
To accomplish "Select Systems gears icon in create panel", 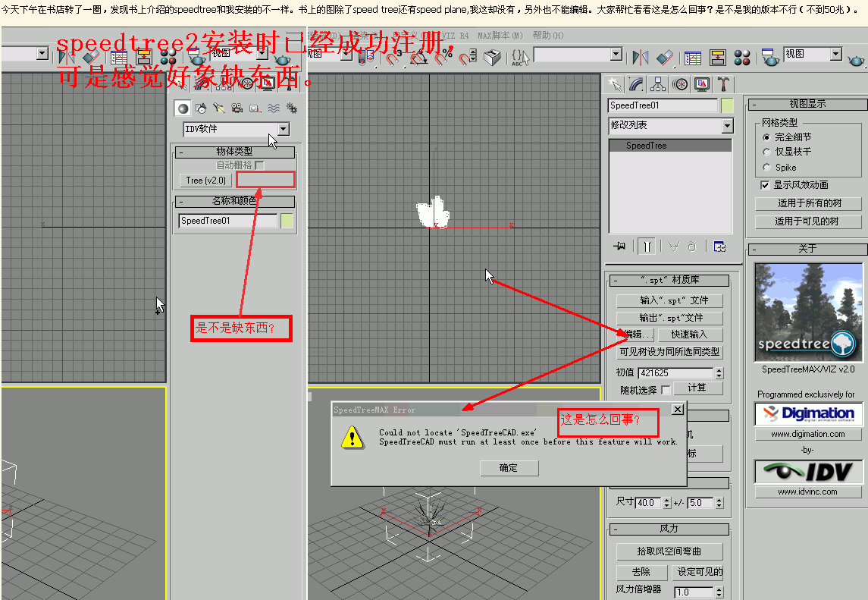I will (x=292, y=108).
